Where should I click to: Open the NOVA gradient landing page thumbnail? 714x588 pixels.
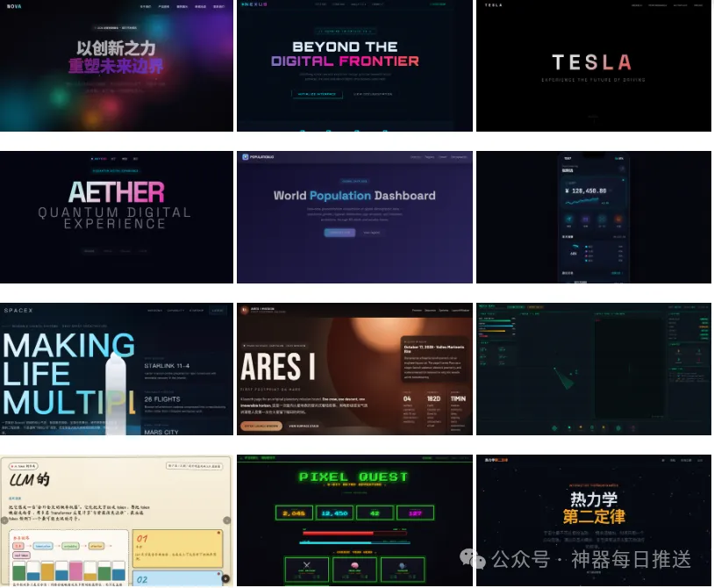pos(117,66)
